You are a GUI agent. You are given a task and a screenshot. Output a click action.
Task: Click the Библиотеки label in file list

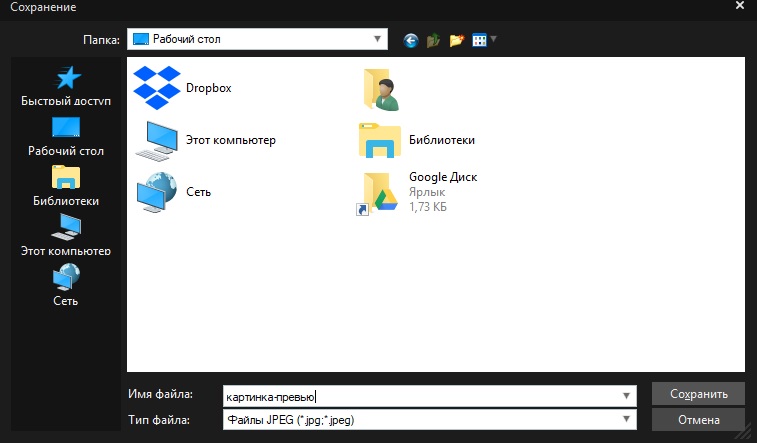pos(442,140)
